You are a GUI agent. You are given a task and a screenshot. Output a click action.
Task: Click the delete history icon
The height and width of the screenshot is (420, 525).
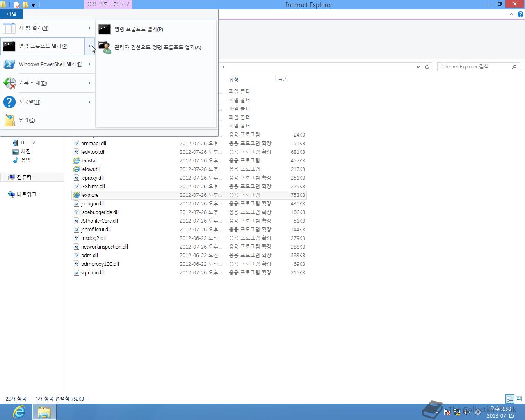[x=9, y=83]
